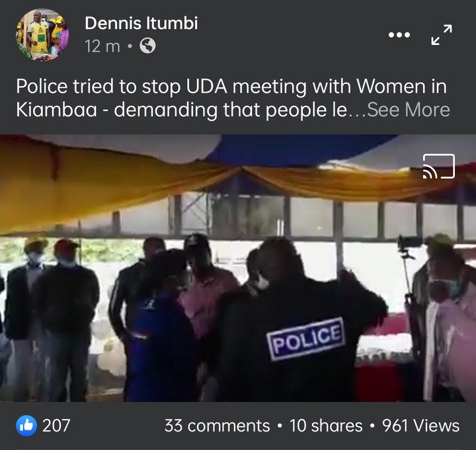View the 10 shares list

click(326, 426)
